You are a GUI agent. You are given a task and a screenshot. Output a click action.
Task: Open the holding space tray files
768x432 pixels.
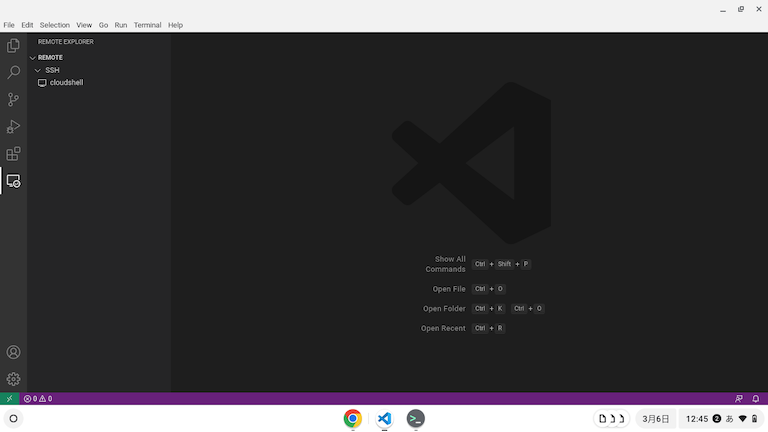tap(612, 419)
